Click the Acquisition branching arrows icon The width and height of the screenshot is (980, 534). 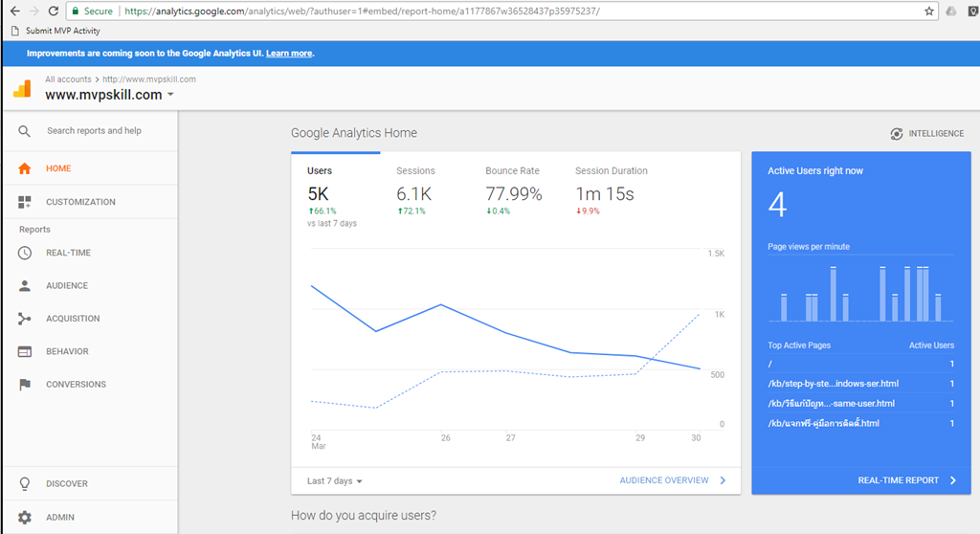(24, 319)
